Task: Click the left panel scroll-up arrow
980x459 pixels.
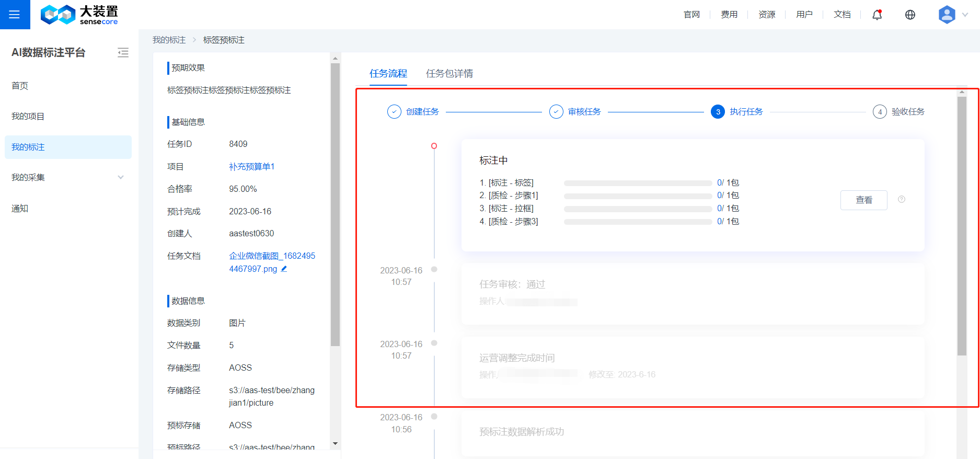Action: (335, 58)
